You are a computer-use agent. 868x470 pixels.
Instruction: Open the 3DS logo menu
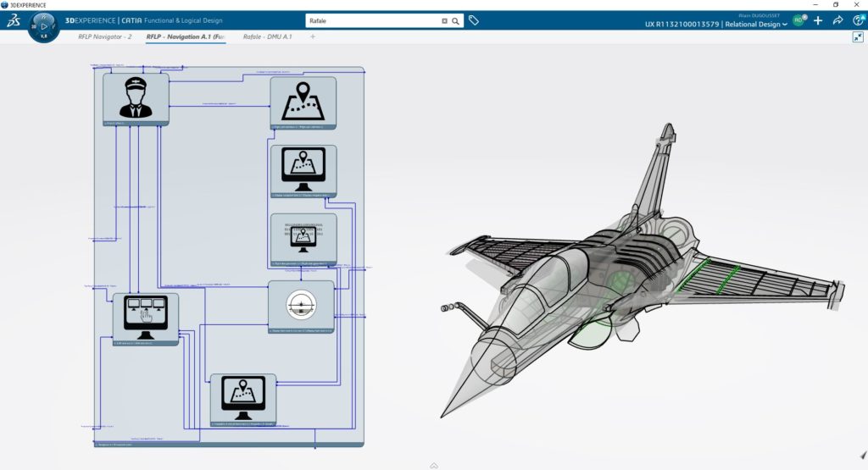[14, 21]
